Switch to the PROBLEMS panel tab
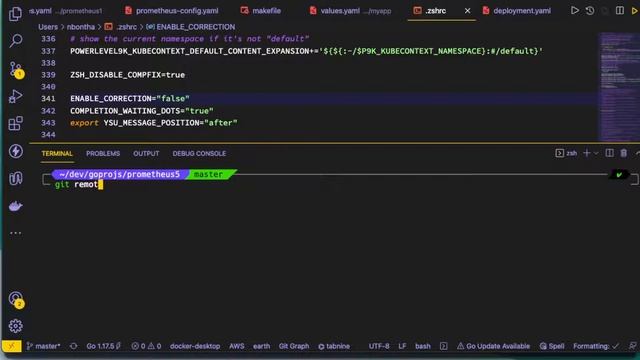Viewport: 640px width, 360px height. 103,153
